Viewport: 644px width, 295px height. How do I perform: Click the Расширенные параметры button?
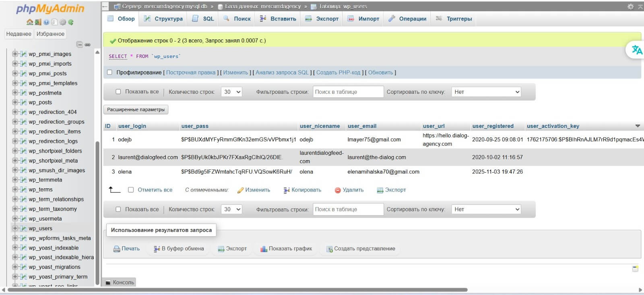pyautogui.click(x=136, y=109)
